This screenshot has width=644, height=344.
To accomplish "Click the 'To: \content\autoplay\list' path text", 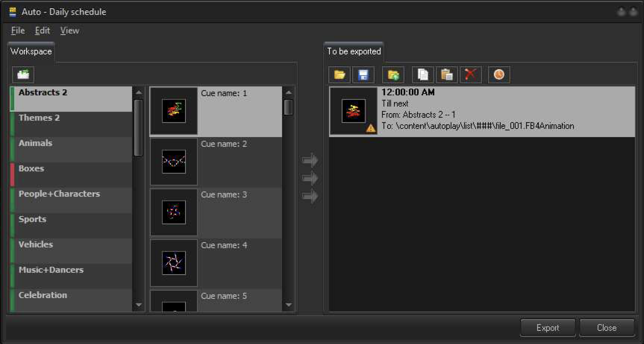I will (x=478, y=126).
